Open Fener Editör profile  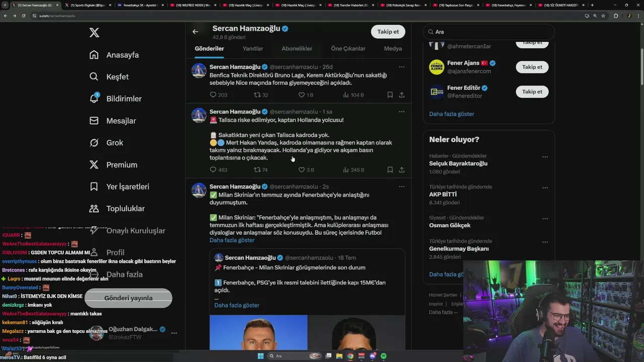463,87
